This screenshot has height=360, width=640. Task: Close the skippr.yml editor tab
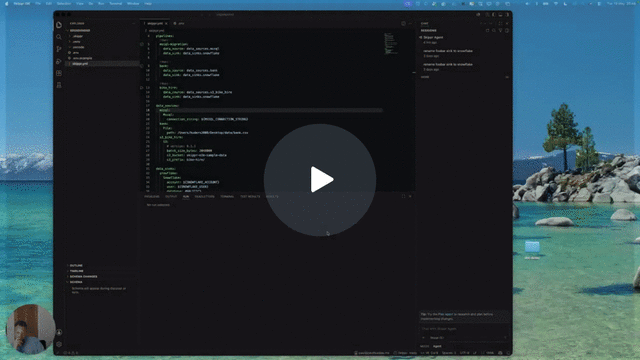tap(167, 23)
